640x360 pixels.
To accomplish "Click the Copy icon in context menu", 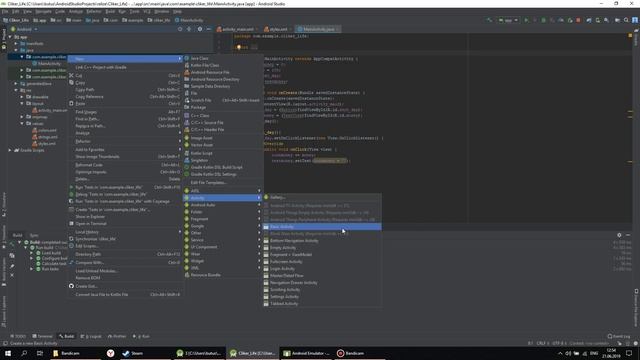I will [71, 82].
